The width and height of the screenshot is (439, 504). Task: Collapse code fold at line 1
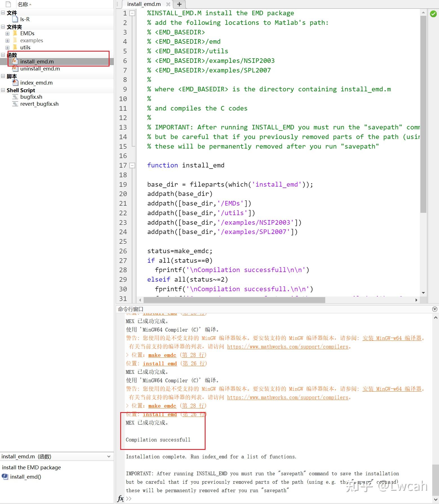click(132, 13)
